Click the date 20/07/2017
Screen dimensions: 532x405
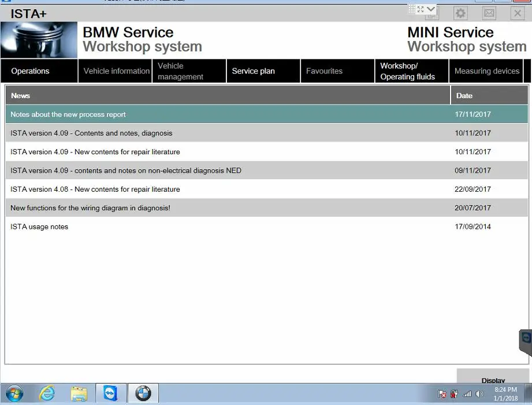tap(473, 208)
